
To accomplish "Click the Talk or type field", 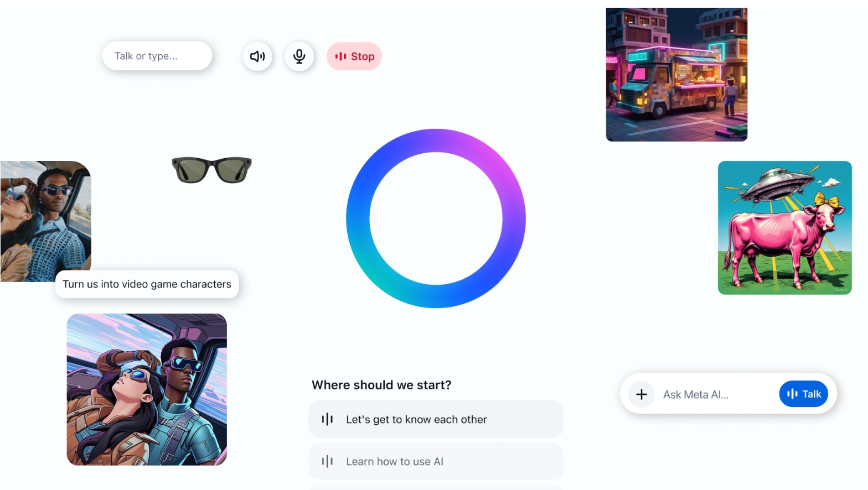I will (157, 56).
